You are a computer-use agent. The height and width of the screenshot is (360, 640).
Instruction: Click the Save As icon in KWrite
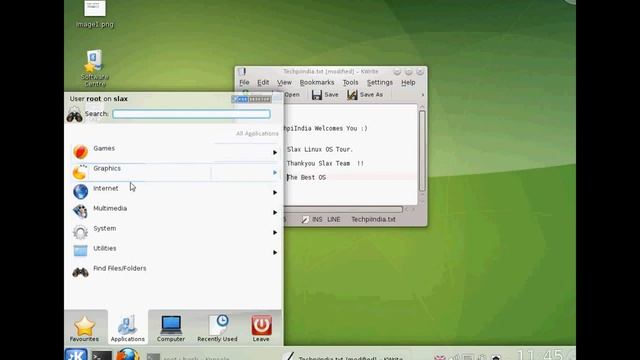(x=352, y=95)
